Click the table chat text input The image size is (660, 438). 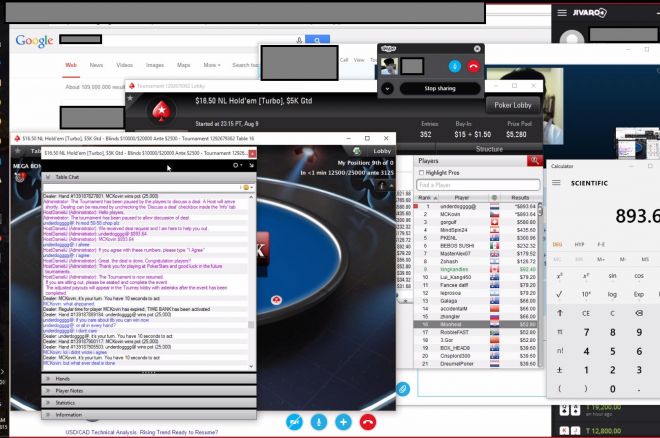click(142, 187)
